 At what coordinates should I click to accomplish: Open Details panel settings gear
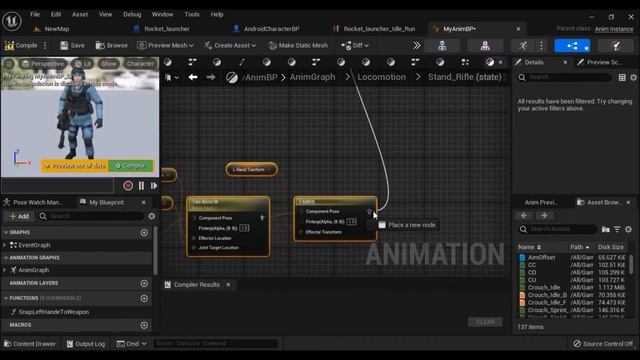click(x=633, y=78)
